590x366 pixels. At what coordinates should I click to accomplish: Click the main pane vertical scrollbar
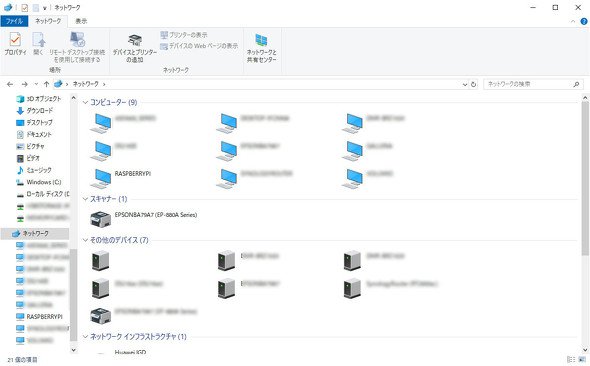point(585,179)
